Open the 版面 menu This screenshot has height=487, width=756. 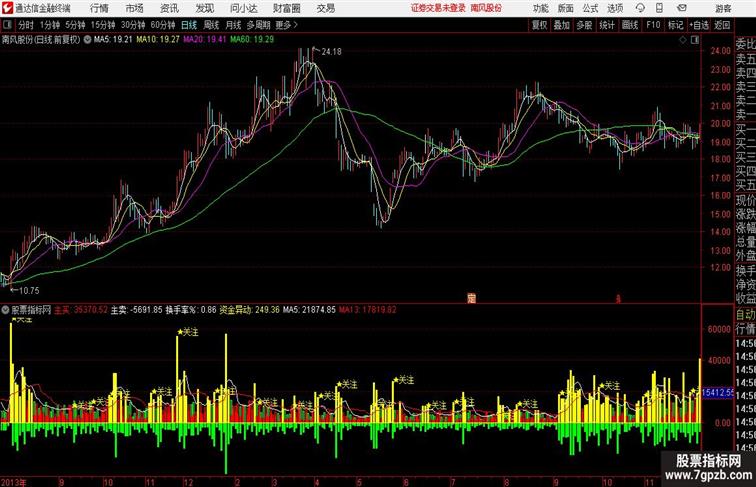pyautogui.click(x=565, y=8)
